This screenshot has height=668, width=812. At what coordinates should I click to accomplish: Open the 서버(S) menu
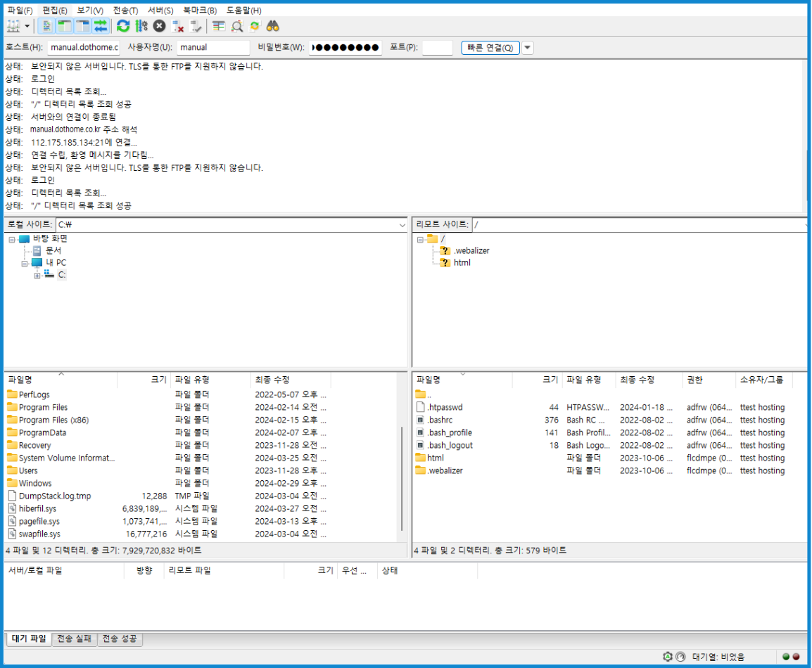[x=160, y=10]
